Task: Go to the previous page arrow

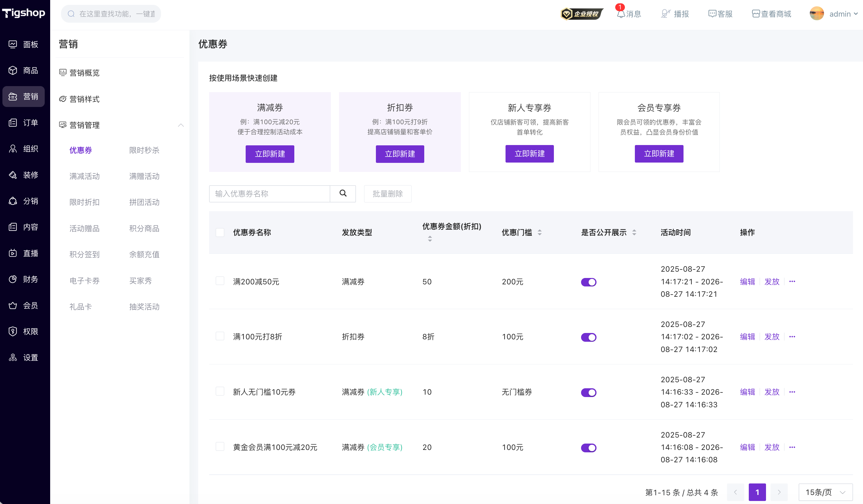Action: pos(735,492)
